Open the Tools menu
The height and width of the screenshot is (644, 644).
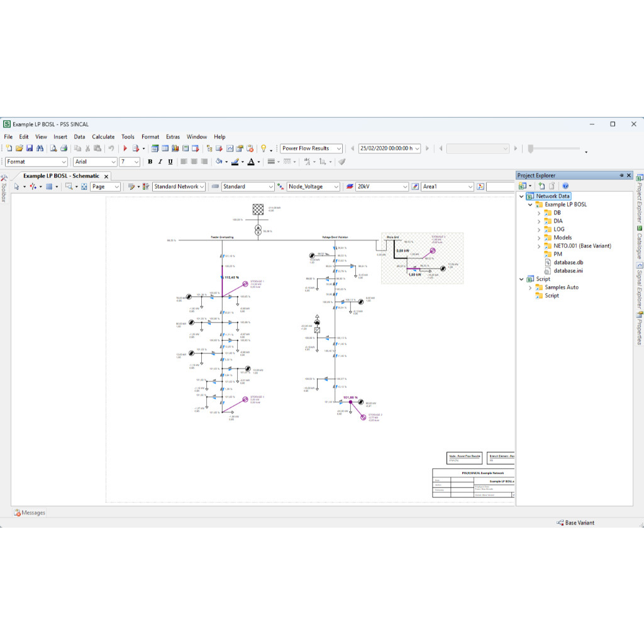[x=128, y=136]
